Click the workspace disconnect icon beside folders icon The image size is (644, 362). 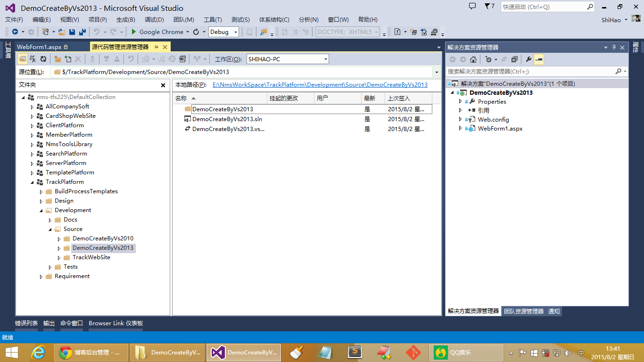(33, 59)
